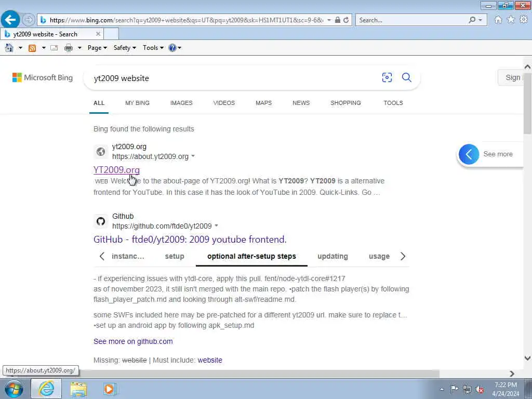Click the browser Back arrow button
Screen dimensions: 532x399
[10, 20]
